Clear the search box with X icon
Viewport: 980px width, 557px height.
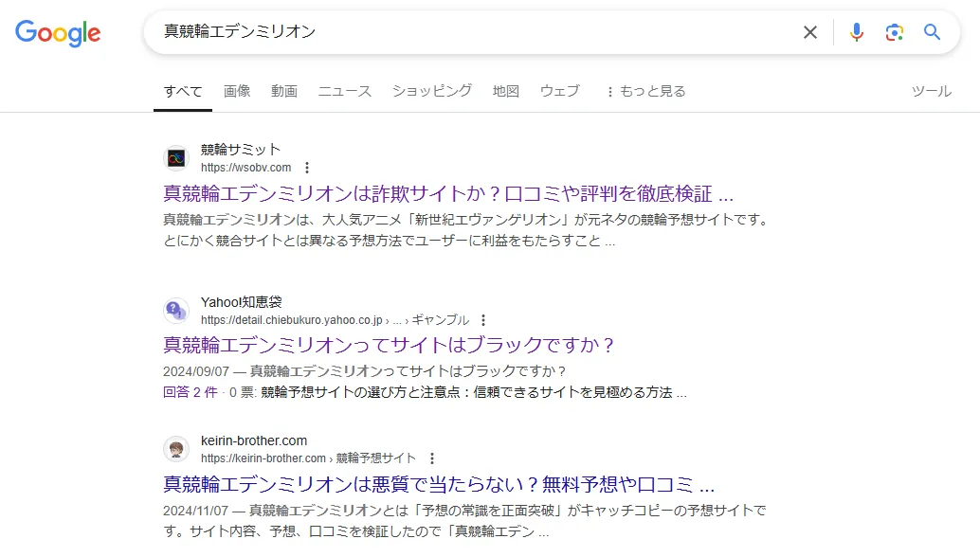click(x=810, y=32)
